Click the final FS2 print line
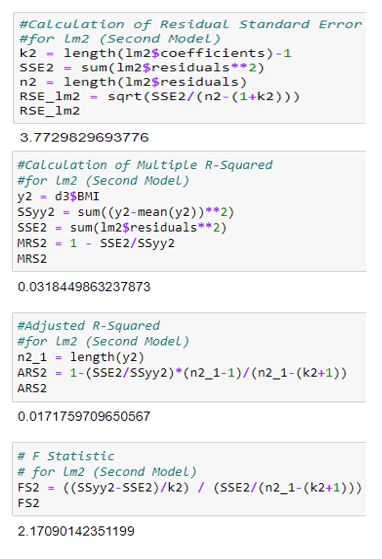This screenshot has height=559, width=382. click(x=29, y=503)
